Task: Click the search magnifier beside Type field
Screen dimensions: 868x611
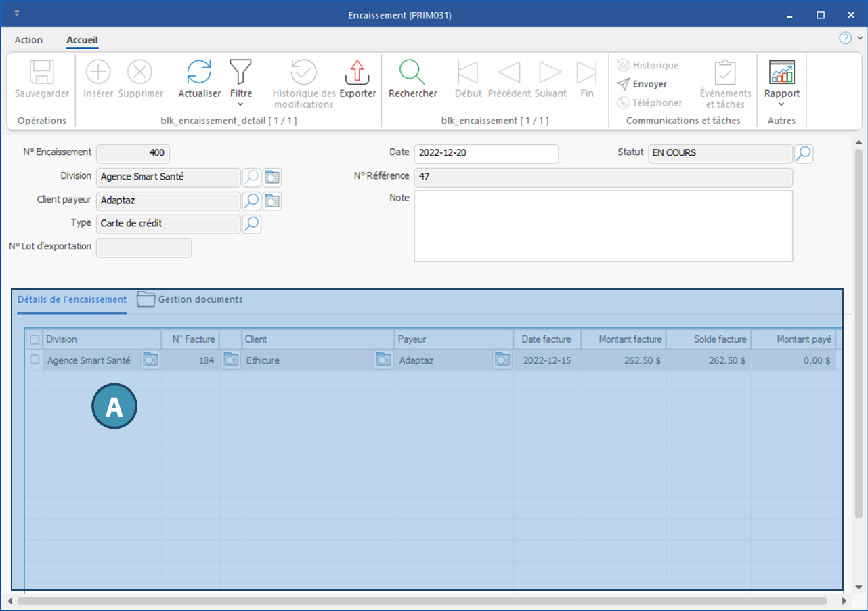Action: tap(252, 224)
